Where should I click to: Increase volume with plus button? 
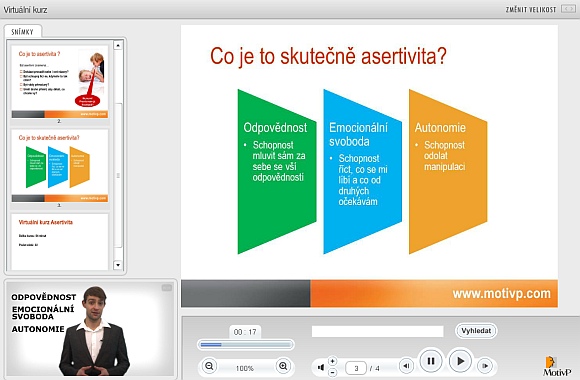click(333, 361)
